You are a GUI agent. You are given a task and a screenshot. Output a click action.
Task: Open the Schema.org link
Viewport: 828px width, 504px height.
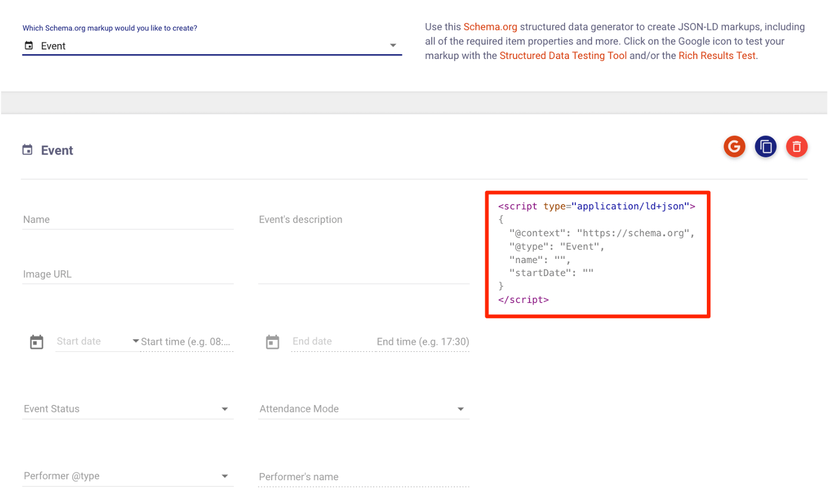click(490, 27)
